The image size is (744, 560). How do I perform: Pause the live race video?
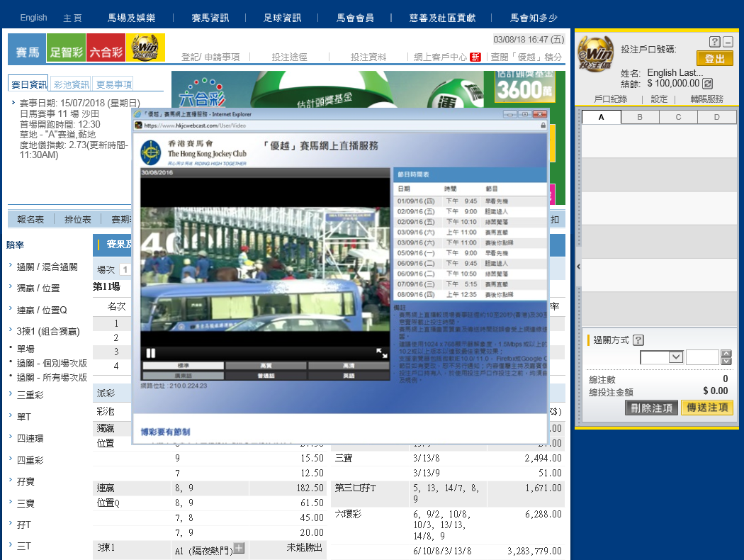point(150,353)
